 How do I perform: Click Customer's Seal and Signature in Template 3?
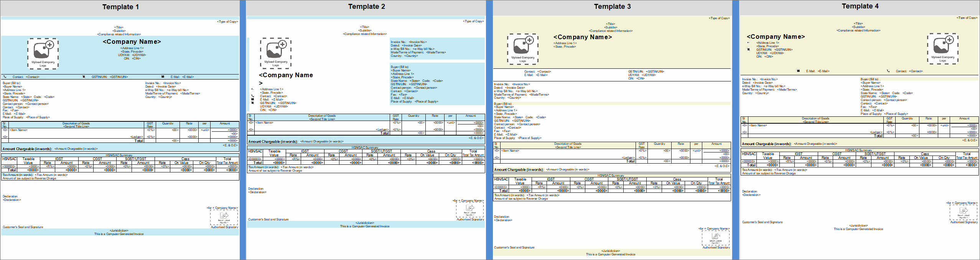514,247
